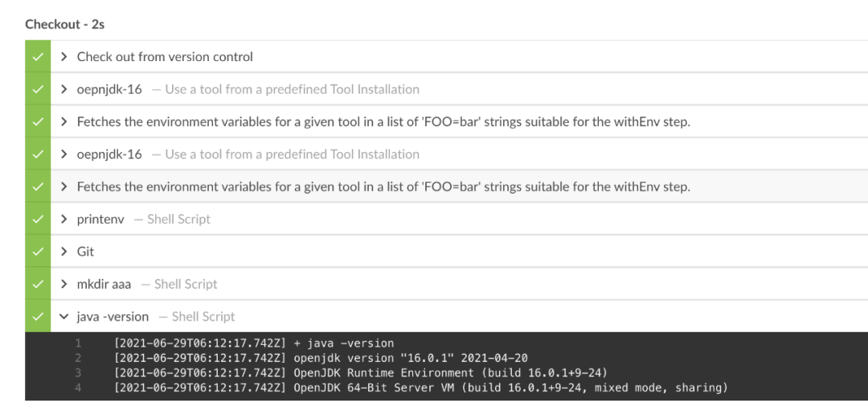Click the green status icon of the java -version step
The width and height of the screenshot is (868, 419).
[37, 316]
